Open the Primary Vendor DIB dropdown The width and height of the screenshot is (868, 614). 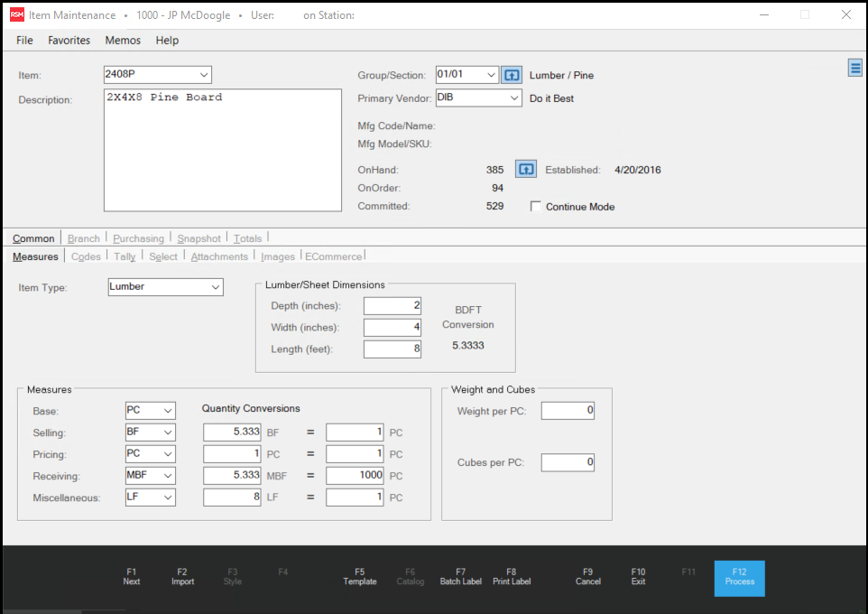point(513,98)
